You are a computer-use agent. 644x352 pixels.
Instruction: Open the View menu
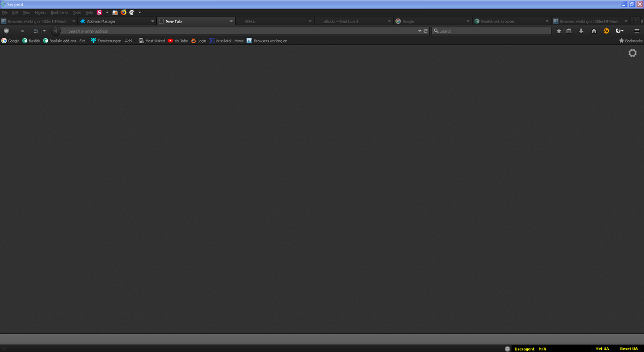pos(27,13)
